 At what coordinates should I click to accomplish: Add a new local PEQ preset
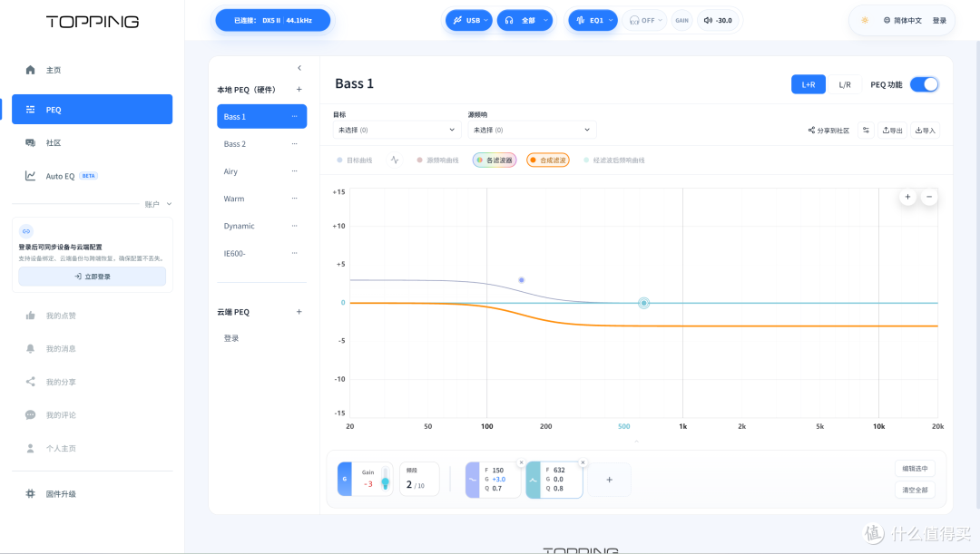tap(299, 90)
